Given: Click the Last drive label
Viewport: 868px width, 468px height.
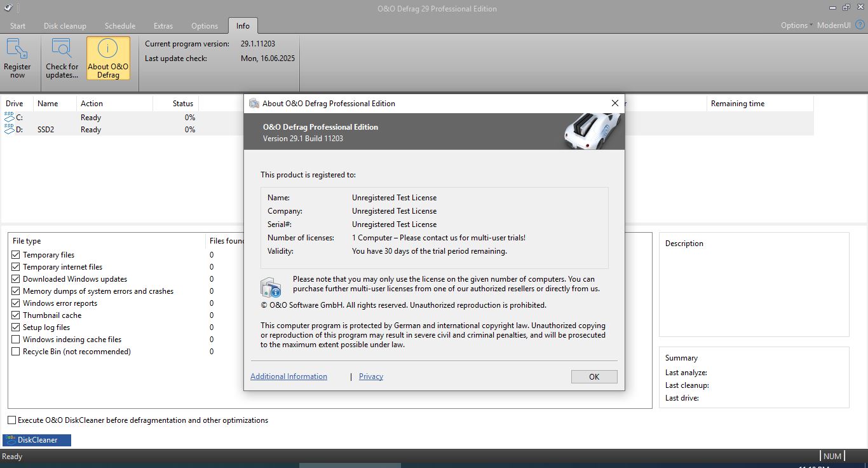Looking at the screenshot, I should pos(682,398).
